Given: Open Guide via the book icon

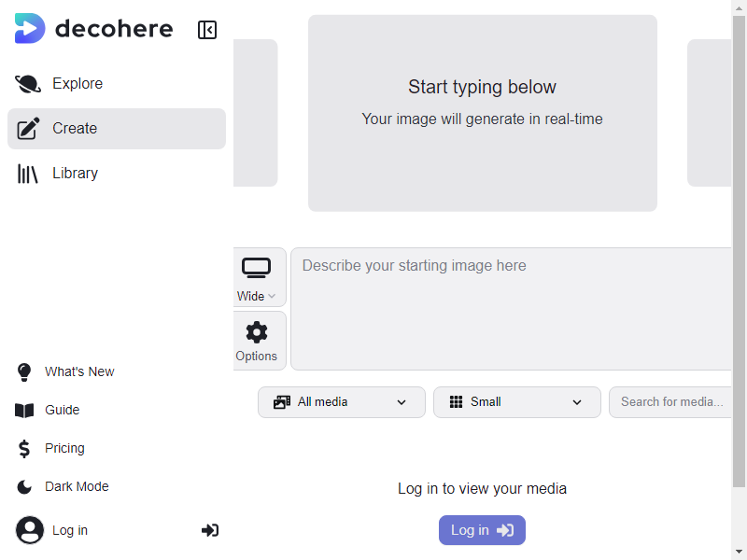Looking at the screenshot, I should click(x=24, y=411).
